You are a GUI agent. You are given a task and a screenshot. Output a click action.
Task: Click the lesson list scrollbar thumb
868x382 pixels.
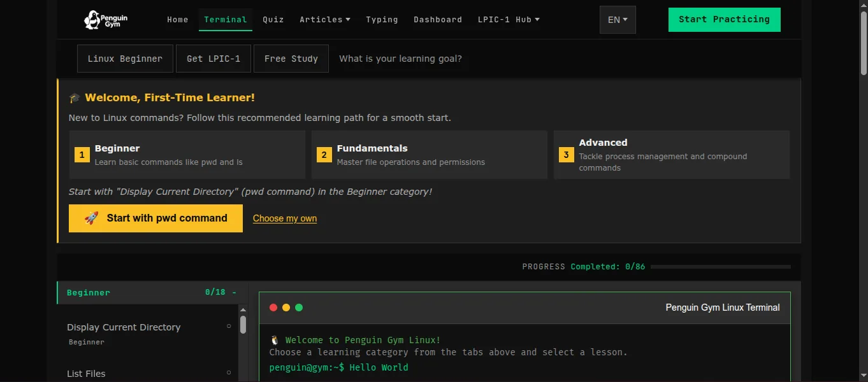[243, 325]
